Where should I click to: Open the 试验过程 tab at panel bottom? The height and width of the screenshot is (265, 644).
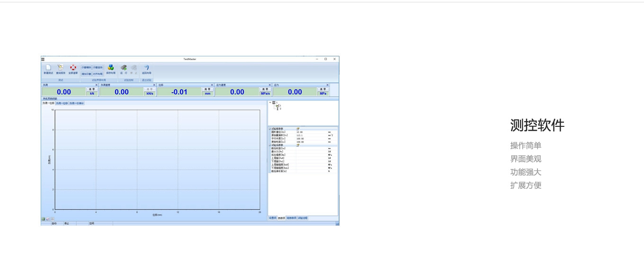303,218
